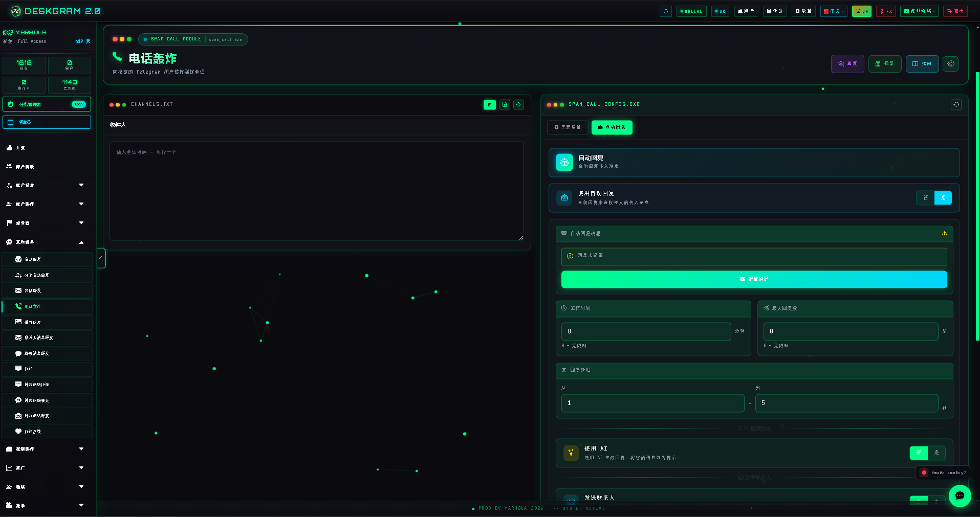Click the DESKGRAM 2.0 logo
Image resolution: width=980 pixels, height=517 pixels.
pos(56,11)
